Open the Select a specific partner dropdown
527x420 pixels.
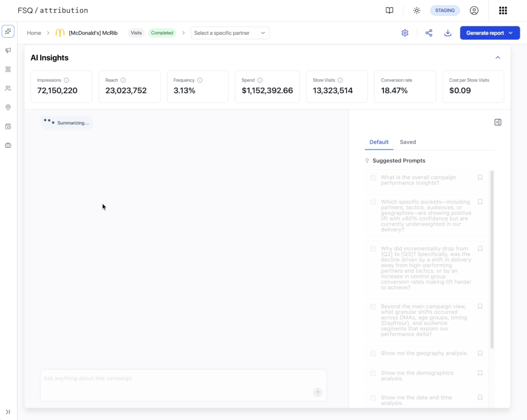[x=230, y=33]
